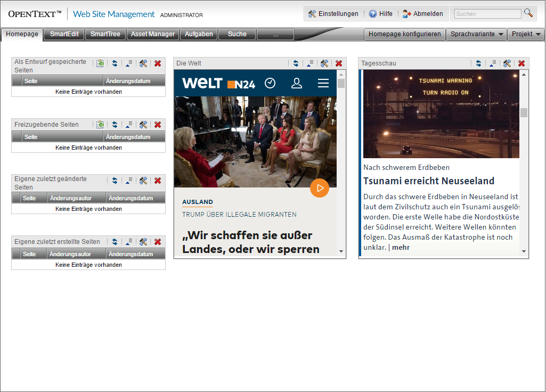Open the Trump interview photo in Welt
The height and width of the screenshot is (392, 546).
click(255, 142)
